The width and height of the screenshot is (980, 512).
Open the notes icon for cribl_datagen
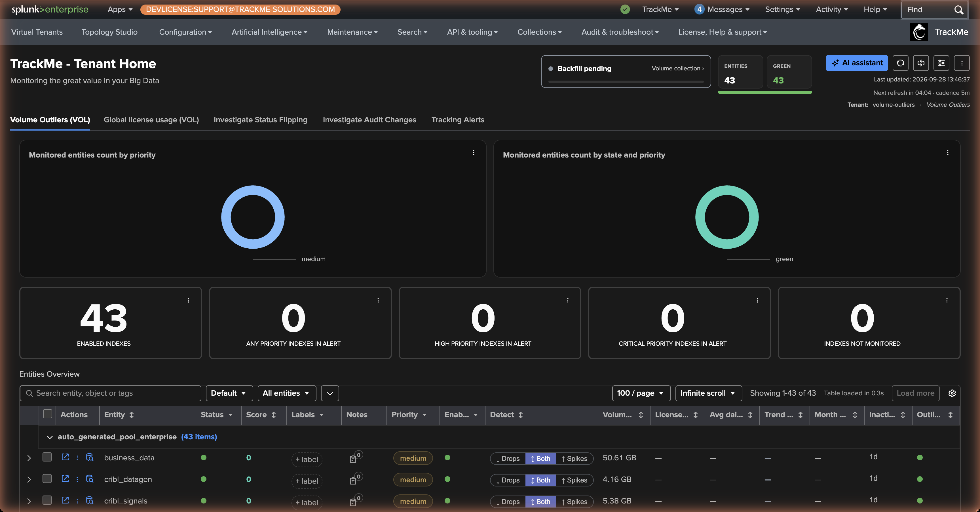pos(353,481)
